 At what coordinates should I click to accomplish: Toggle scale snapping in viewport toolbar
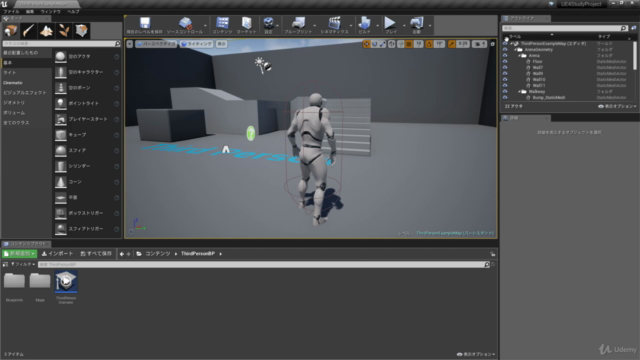click(x=451, y=44)
